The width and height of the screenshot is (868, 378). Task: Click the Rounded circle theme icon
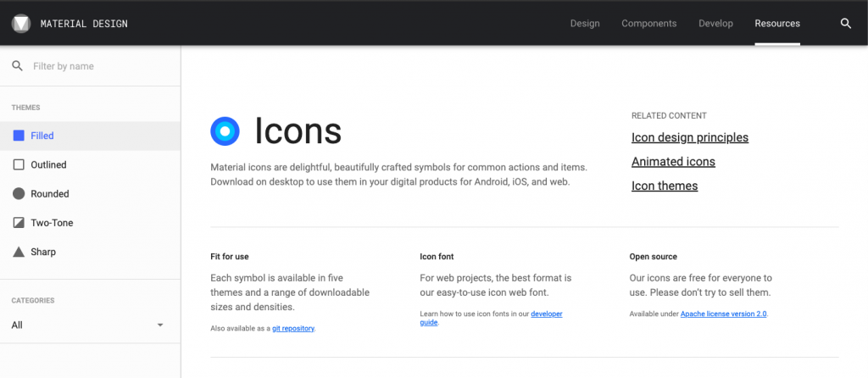click(19, 194)
